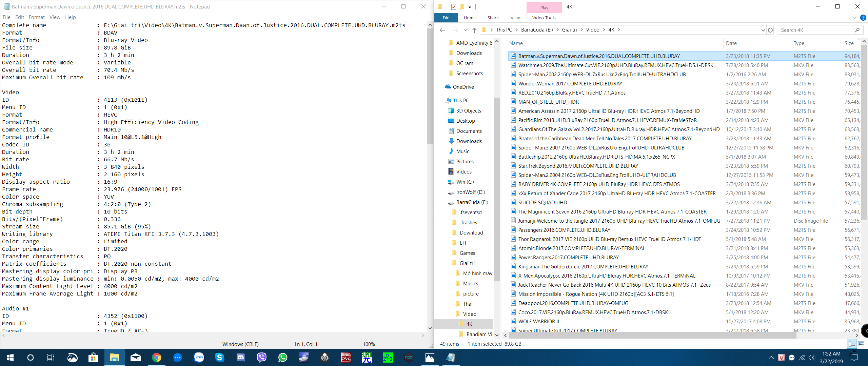Select WOLF WARRIOR II file
868x366 pixels.
538,322
